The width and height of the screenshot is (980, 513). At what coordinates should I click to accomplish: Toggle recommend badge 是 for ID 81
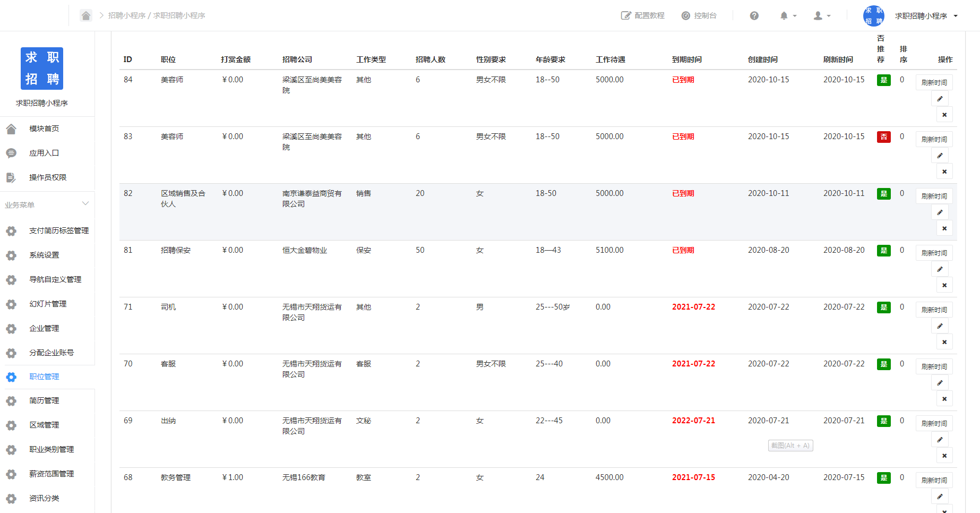tap(883, 251)
